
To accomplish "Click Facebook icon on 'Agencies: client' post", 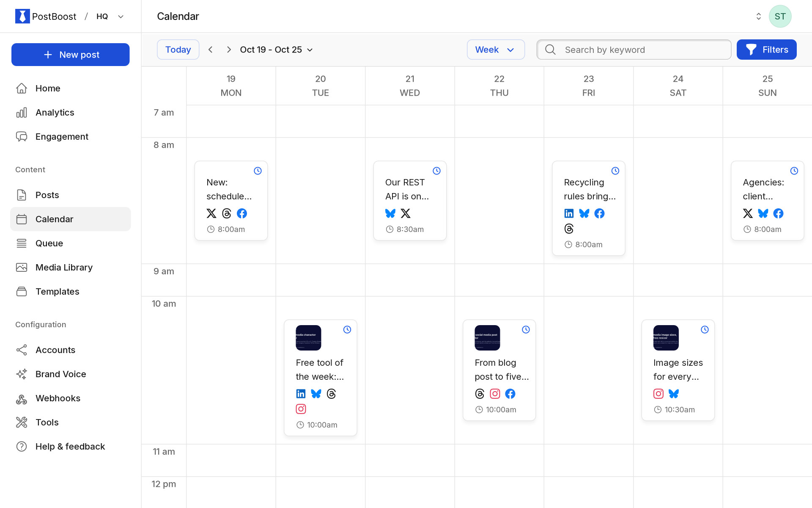I will (778, 213).
